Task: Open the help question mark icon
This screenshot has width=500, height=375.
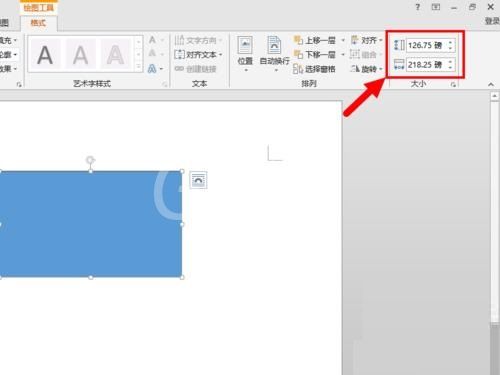Action: pyautogui.click(x=418, y=7)
